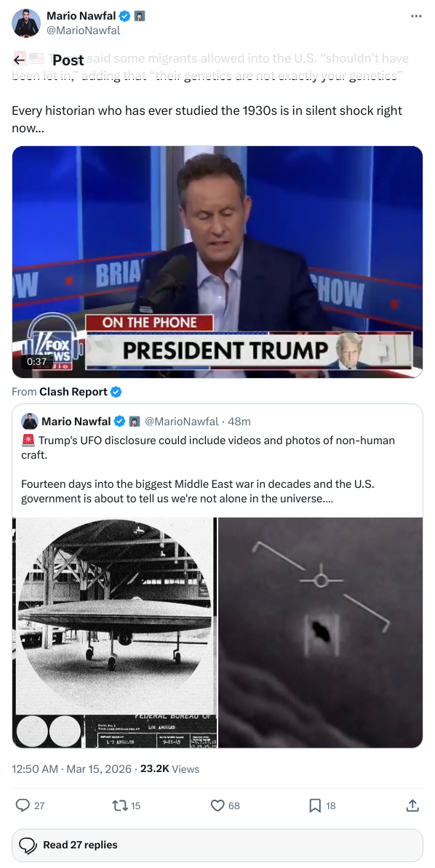The width and height of the screenshot is (435, 868).
Task: Open the infrared UFO targeting image
Action: (320, 632)
